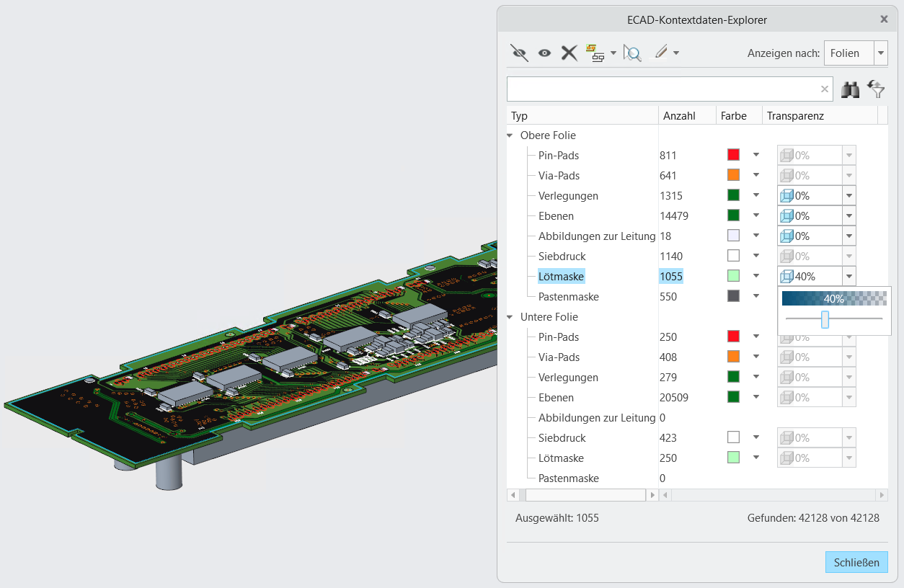Click right arrow of left horizontal scrollbar
Screen dimensions: 904x588
(x=652, y=495)
